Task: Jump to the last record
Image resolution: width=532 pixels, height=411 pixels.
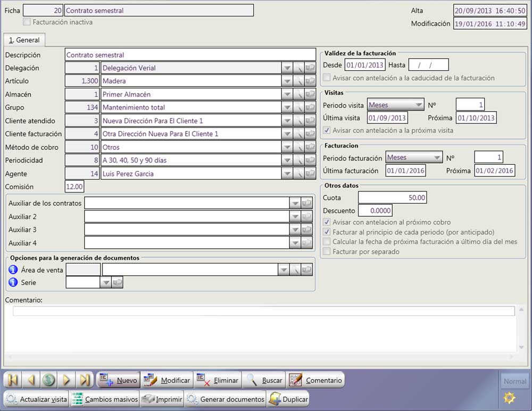Action: [x=85, y=380]
